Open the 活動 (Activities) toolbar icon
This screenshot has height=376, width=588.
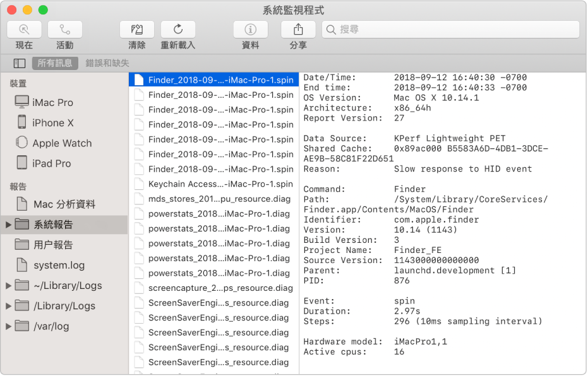pyautogui.click(x=65, y=30)
